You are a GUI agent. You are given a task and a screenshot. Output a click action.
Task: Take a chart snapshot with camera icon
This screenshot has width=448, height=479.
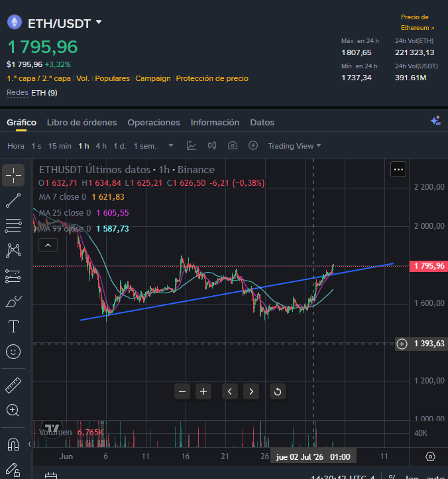233,146
